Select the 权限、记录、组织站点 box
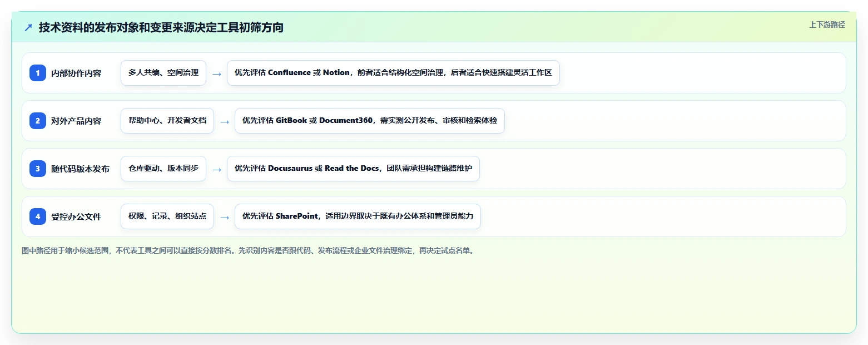The height and width of the screenshot is (345, 868). (x=167, y=216)
